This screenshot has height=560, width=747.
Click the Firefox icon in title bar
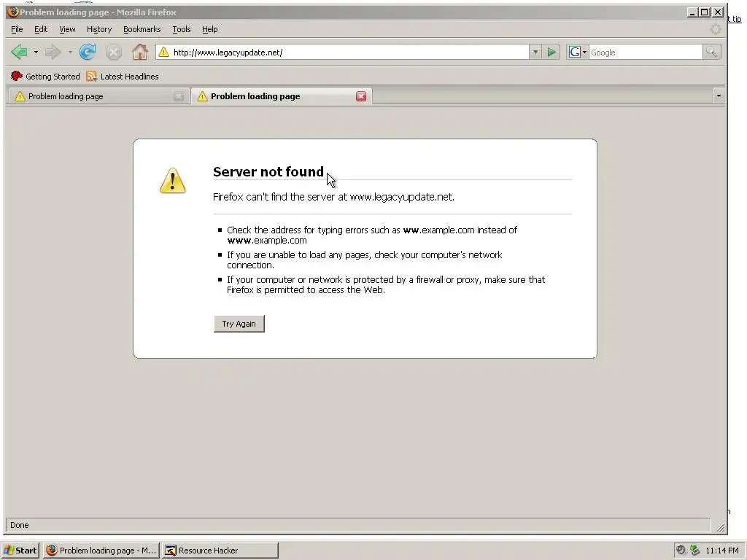point(13,12)
